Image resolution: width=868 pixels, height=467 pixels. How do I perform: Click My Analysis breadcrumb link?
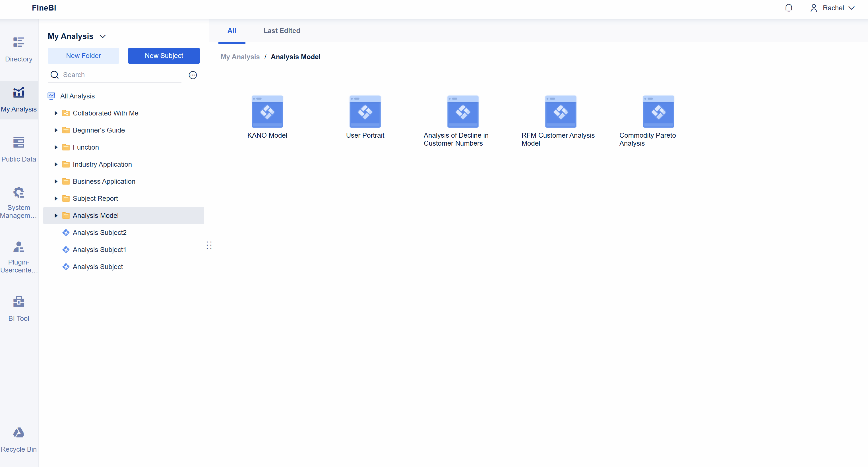[240, 57]
